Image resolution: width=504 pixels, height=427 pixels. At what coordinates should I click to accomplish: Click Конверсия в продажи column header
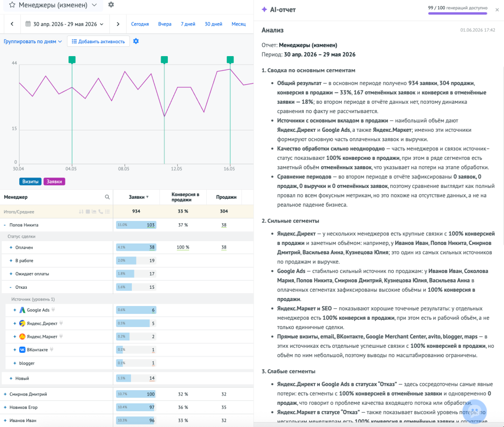tap(185, 197)
